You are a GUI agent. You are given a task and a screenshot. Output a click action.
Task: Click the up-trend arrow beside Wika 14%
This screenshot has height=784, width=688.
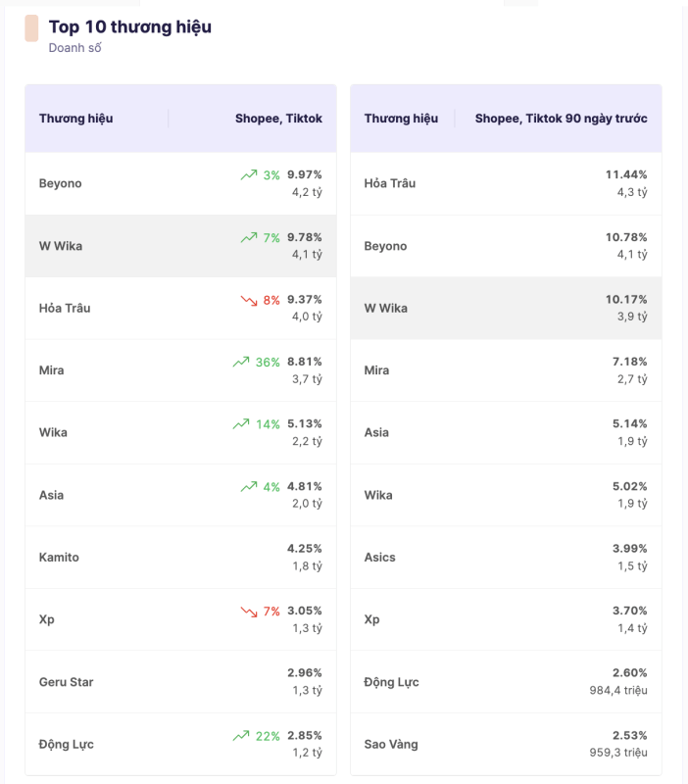pos(241,424)
